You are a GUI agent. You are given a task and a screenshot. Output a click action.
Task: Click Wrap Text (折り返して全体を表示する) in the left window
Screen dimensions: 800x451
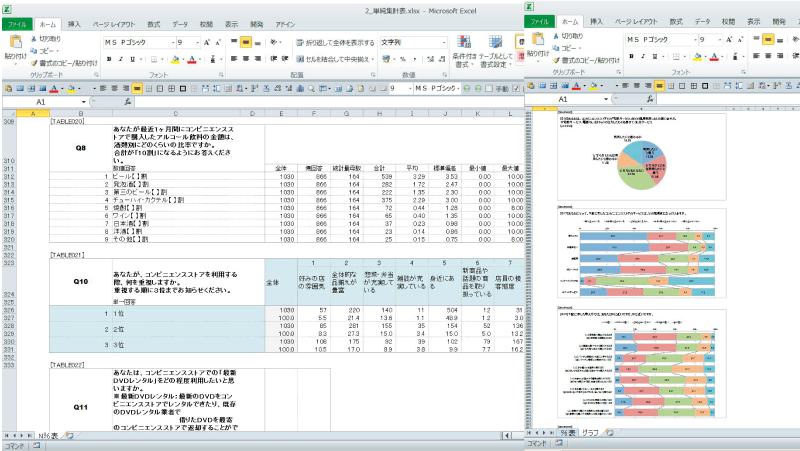point(335,42)
